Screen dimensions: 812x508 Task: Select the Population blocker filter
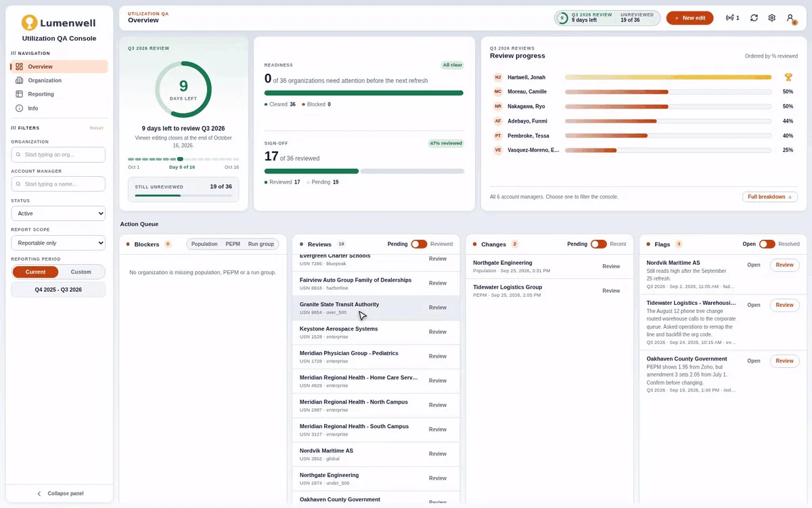click(204, 244)
